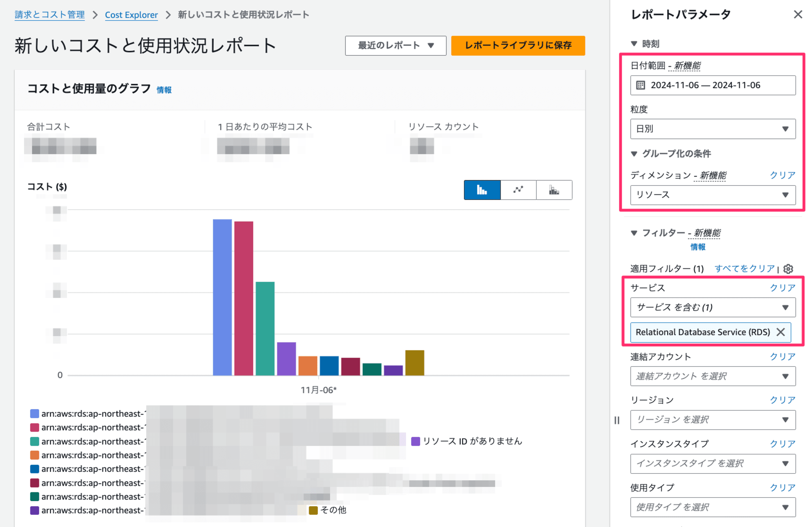This screenshot has width=812, height=527.
Task: Open 連結アカウント を選択 dropdown
Action: pyautogui.click(x=713, y=376)
